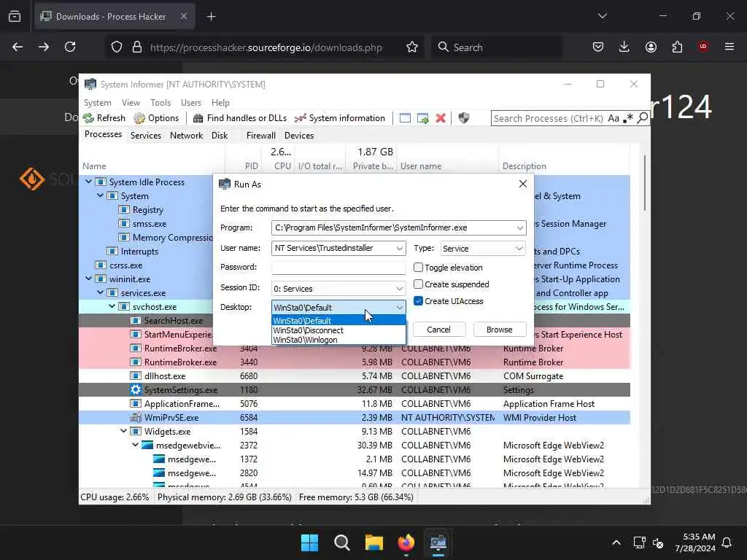Open new Firefox tab

pyautogui.click(x=211, y=17)
